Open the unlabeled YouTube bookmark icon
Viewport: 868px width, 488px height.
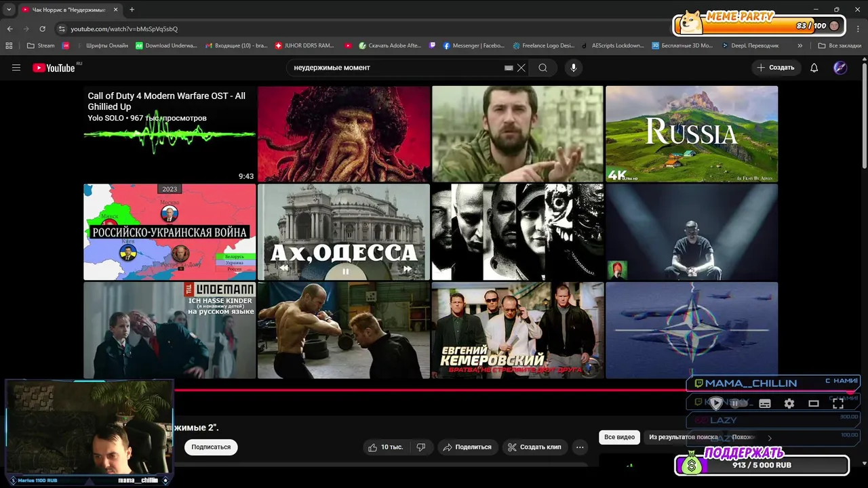(x=348, y=45)
